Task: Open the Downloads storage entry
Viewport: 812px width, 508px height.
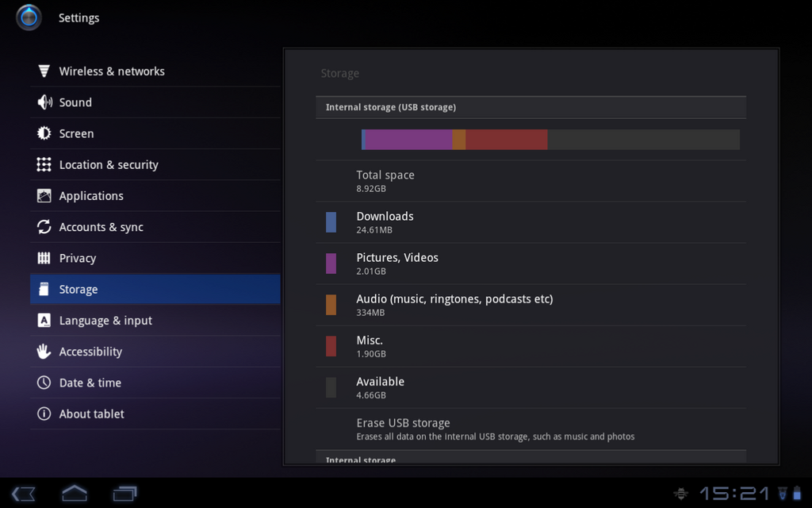Action: pyautogui.click(x=531, y=221)
